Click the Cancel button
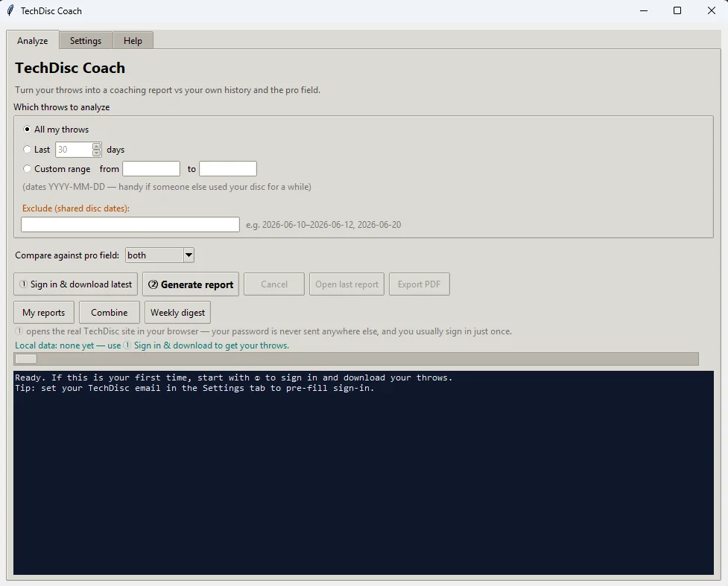The width and height of the screenshot is (728, 586). [274, 284]
